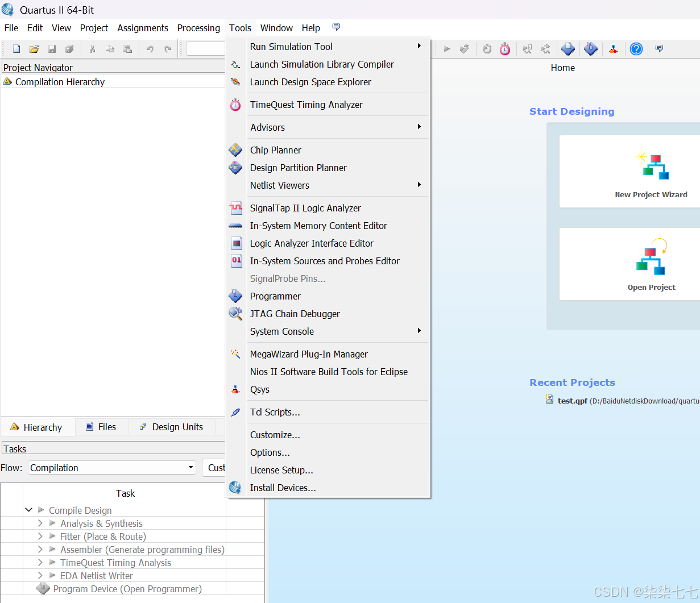The height and width of the screenshot is (603, 700).
Task: Click the Copy toolbar icon
Action: (x=110, y=49)
